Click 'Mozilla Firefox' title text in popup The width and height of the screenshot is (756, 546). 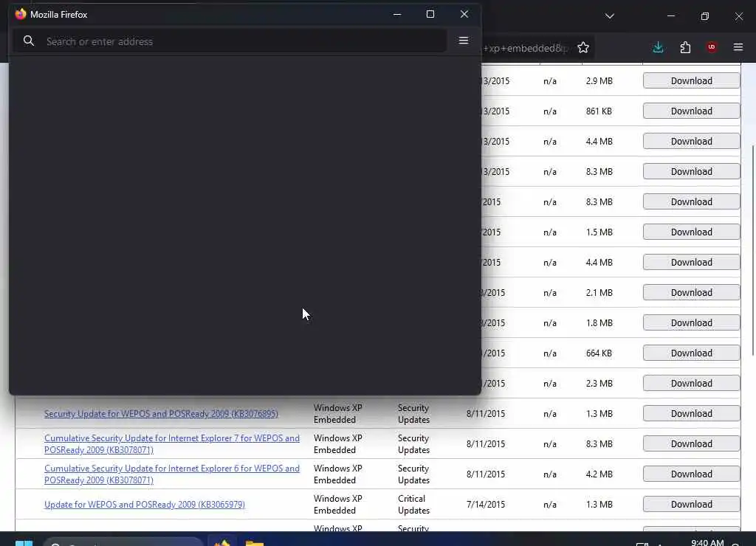(59, 15)
